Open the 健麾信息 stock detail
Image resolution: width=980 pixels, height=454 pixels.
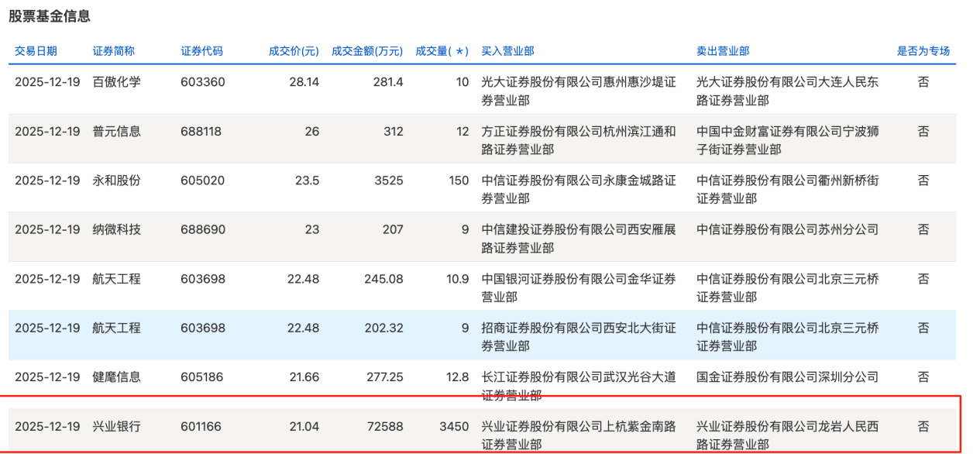pos(118,377)
